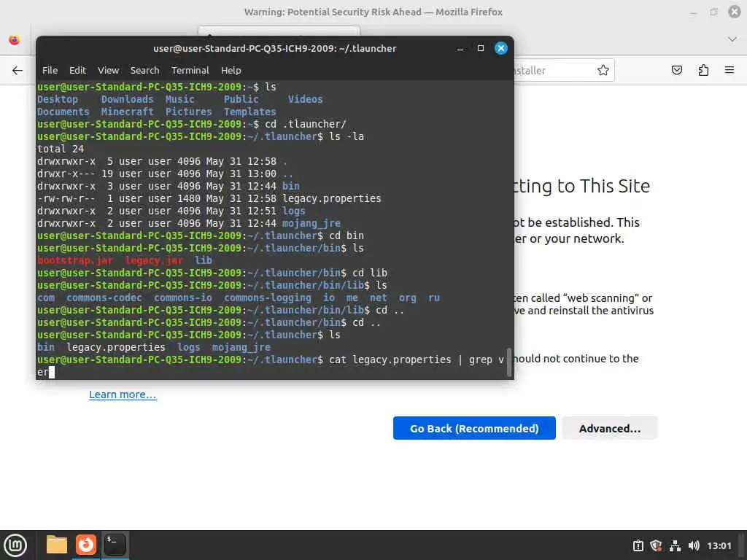Open the Terminal View menu
Viewport: 747px width, 560px height.
[108, 70]
